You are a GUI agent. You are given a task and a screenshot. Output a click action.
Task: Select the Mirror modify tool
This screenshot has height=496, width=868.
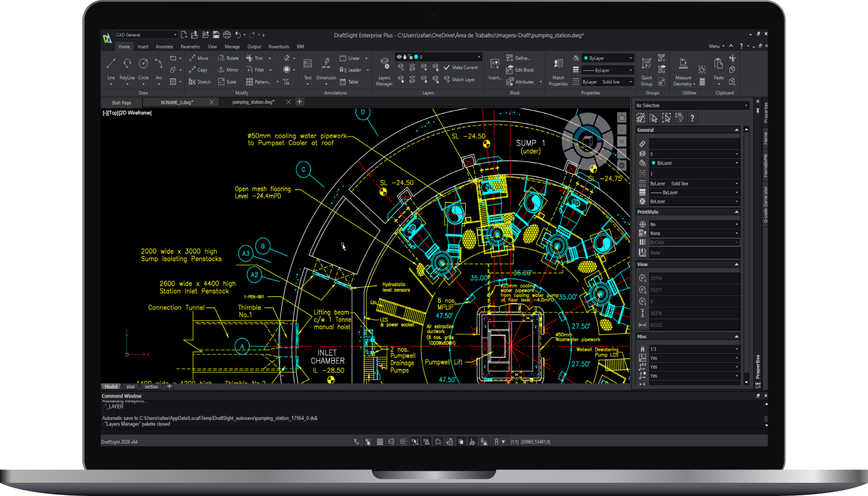[x=229, y=70]
